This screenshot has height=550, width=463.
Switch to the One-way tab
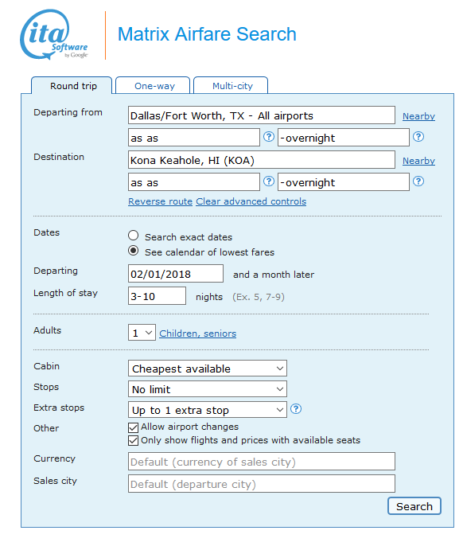(153, 86)
